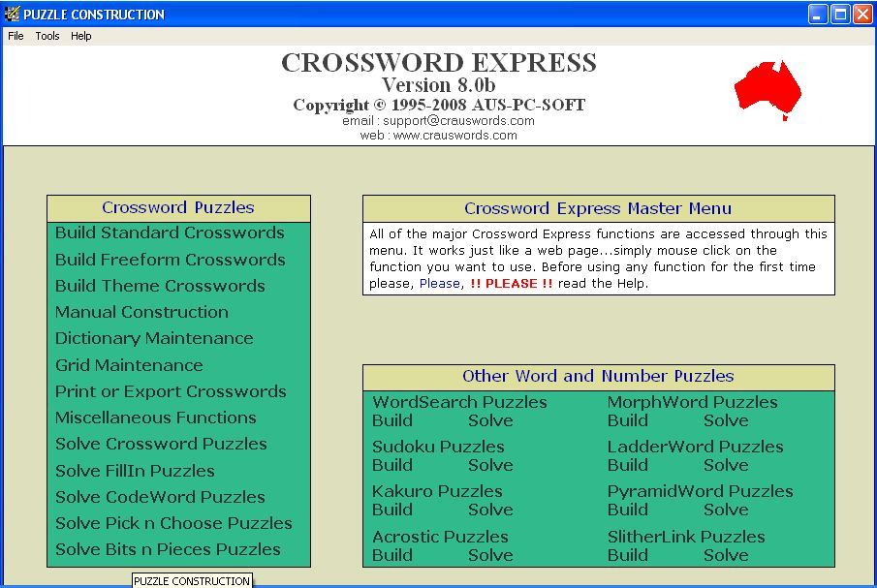Click the Acrostic Puzzles heading
Viewport: 877px width, 588px height.
(440, 537)
